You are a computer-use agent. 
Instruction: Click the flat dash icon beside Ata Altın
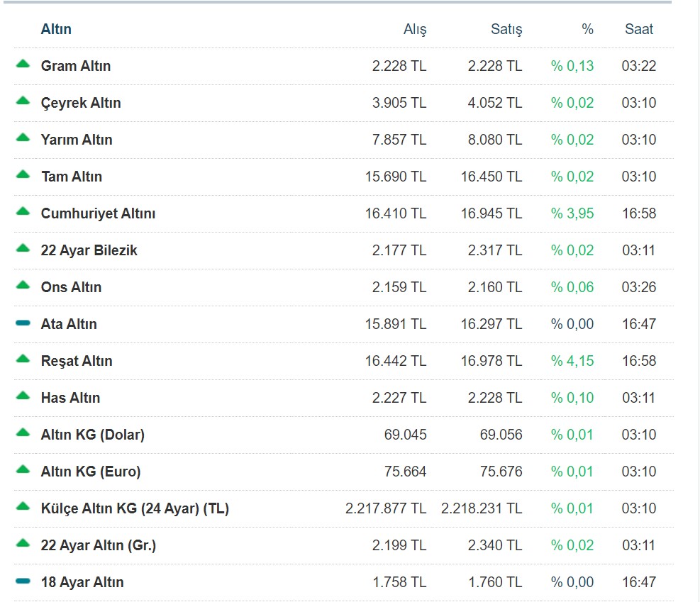pos(23,323)
